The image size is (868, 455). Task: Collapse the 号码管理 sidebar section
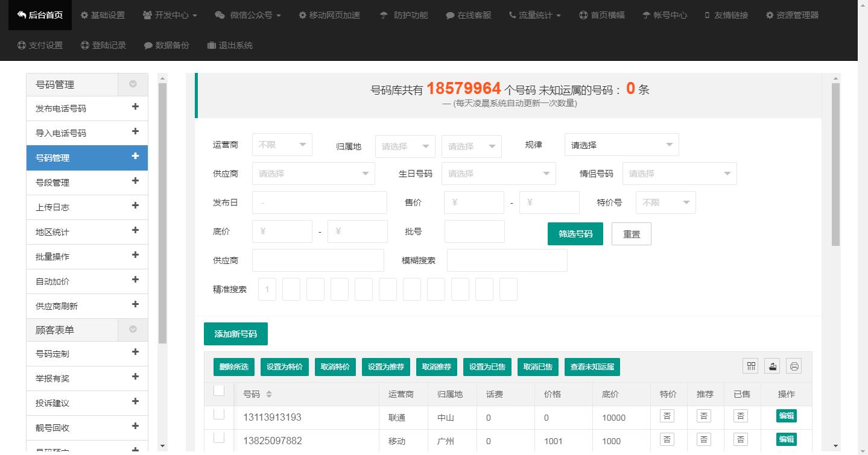tap(133, 84)
